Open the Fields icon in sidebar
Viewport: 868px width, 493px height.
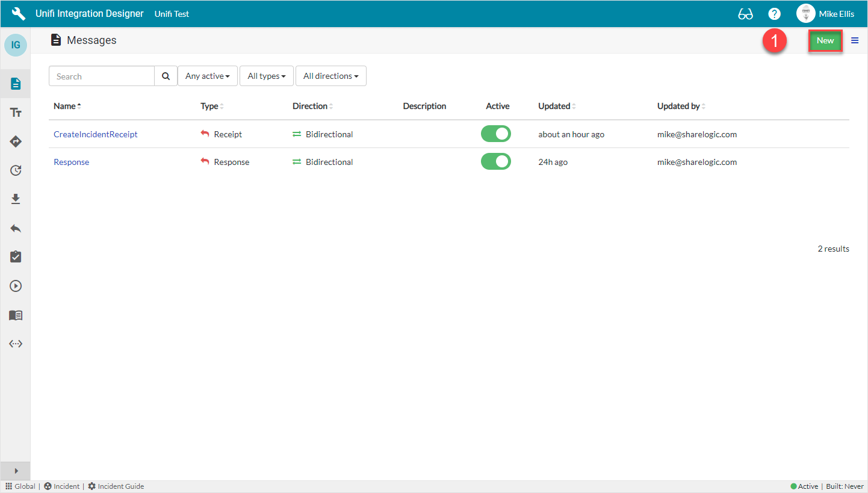click(16, 113)
